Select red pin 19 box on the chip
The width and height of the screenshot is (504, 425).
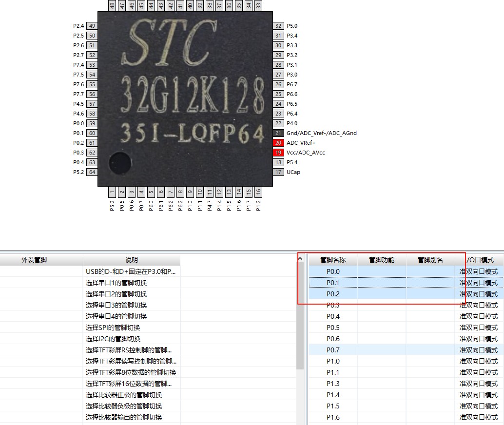click(278, 153)
